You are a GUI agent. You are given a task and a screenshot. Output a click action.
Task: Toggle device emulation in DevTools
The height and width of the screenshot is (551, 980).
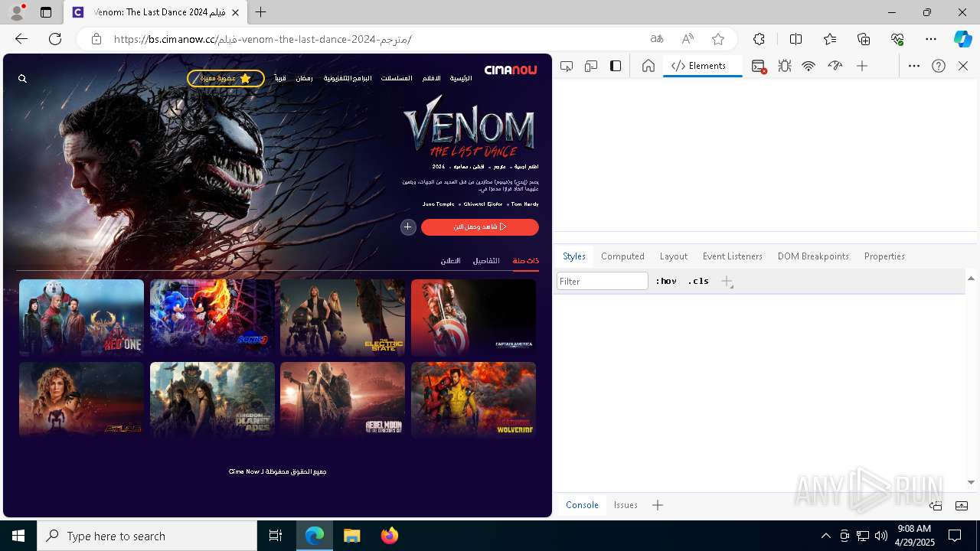[591, 66]
